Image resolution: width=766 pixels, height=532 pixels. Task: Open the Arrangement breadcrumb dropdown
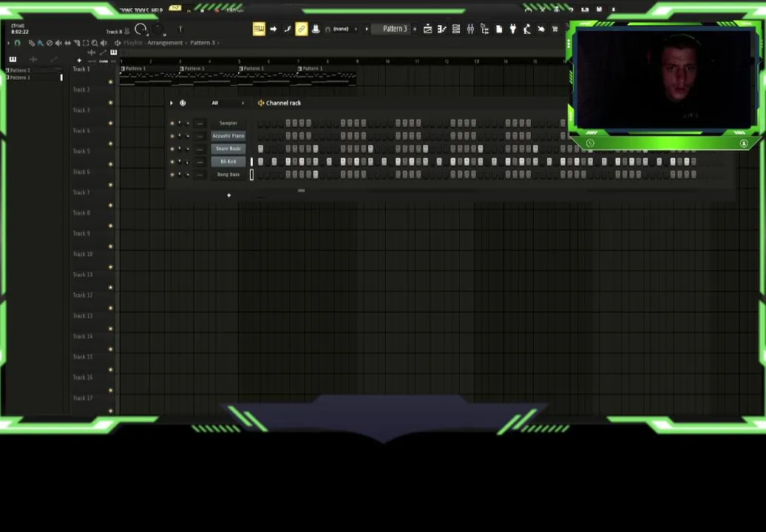tap(165, 43)
